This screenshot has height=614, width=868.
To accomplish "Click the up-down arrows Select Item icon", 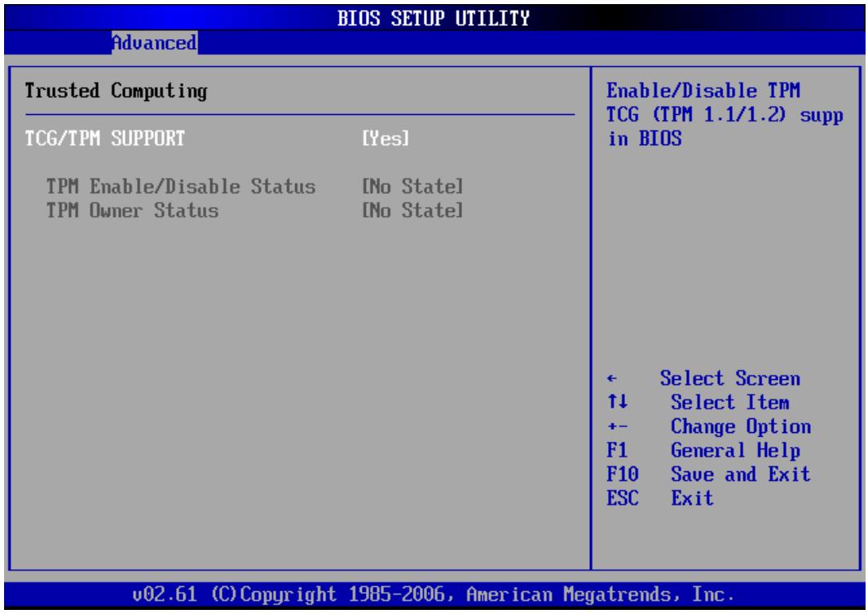I will pyautogui.click(x=617, y=401).
